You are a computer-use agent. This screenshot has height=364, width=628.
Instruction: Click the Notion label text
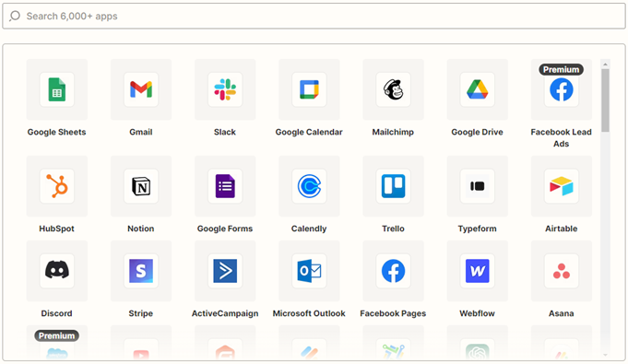pos(140,229)
